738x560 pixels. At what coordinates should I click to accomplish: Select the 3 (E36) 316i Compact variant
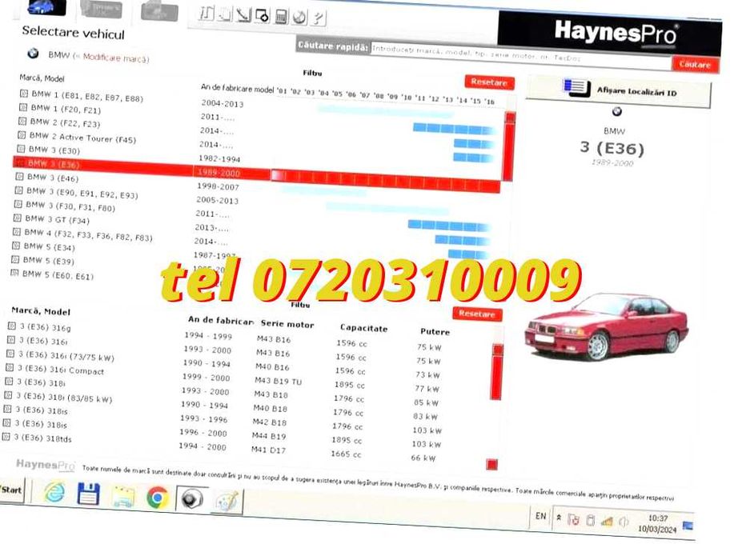pos(61,370)
